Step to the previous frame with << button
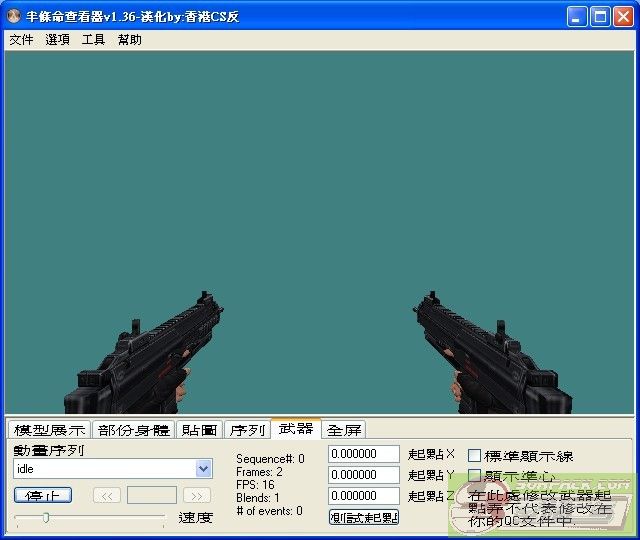This screenshot has width=640, height=540. (x=107, y=495)
